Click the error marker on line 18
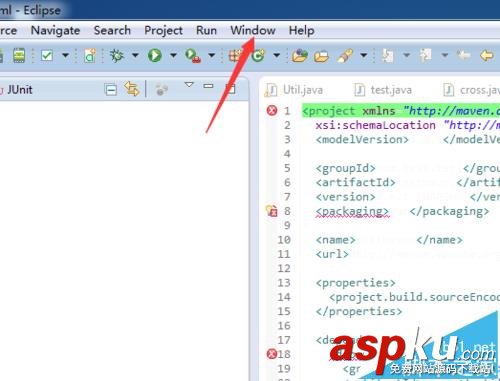The height and width of the screenshot is (381, 500). click(x=272, y=354)
